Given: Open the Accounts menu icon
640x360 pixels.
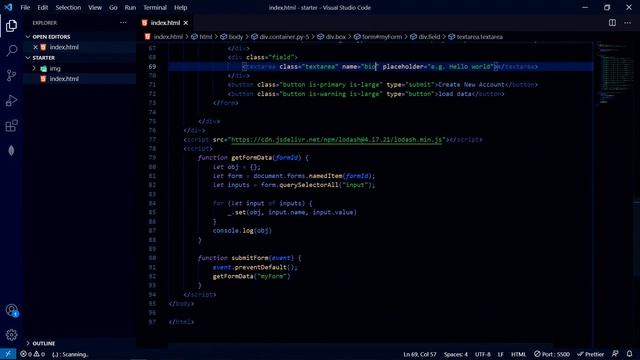Looking at the screenshot, I should [11, 310].
